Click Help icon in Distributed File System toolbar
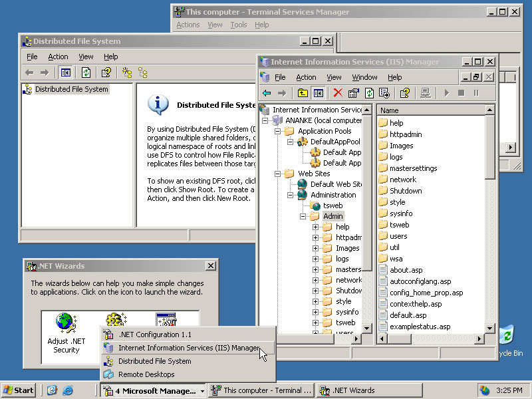This screenshot has height=399, width=532. pos(106,72)
